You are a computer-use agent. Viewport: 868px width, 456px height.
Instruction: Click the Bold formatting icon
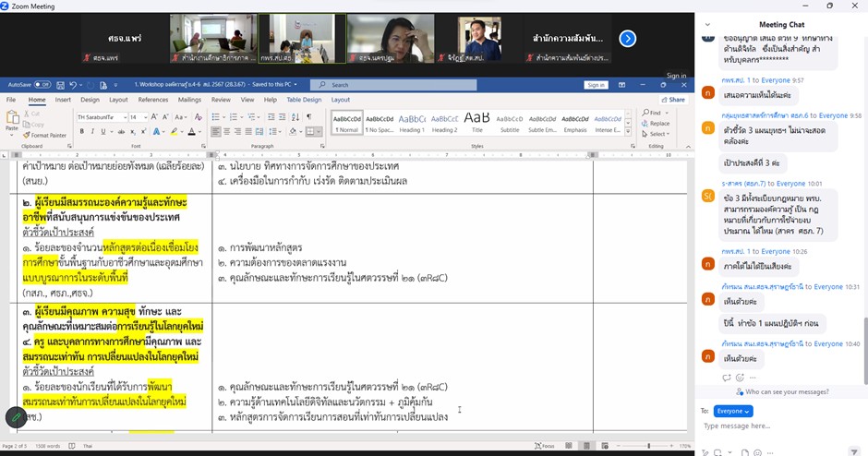(x=81, y=132)
